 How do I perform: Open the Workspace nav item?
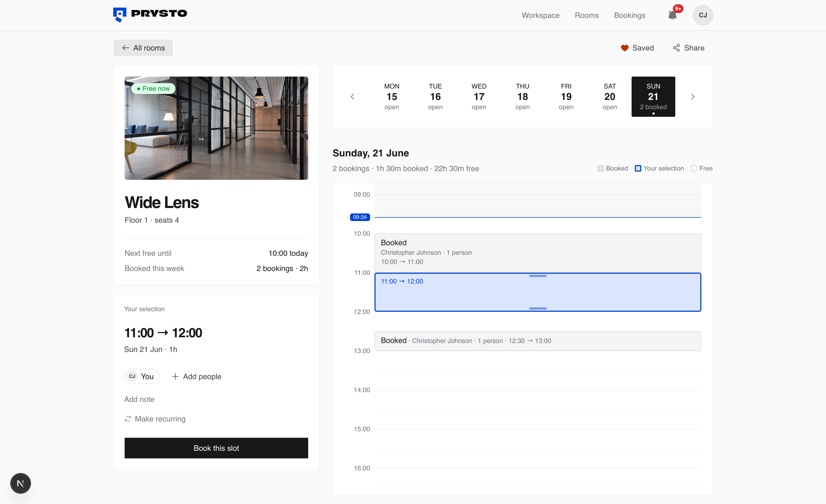tap(540, 15)
